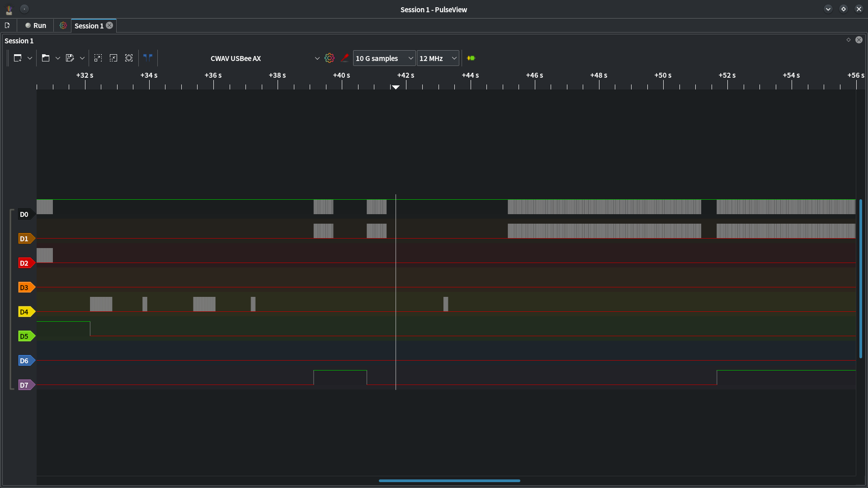868x488 pixels.
Task: Click the cursor marker triangle on the ruler
Action: (396, 87)
